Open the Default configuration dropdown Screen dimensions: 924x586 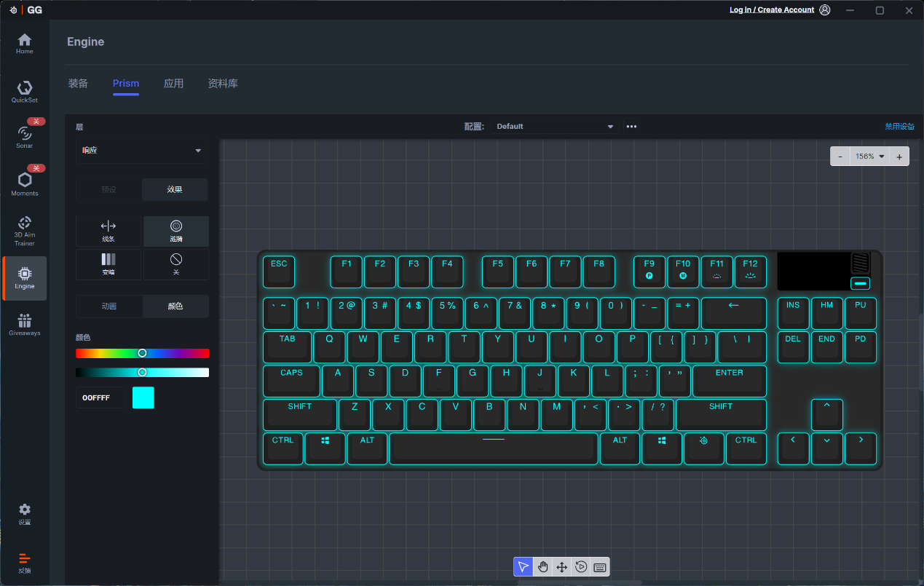click(x=554, y=127)
